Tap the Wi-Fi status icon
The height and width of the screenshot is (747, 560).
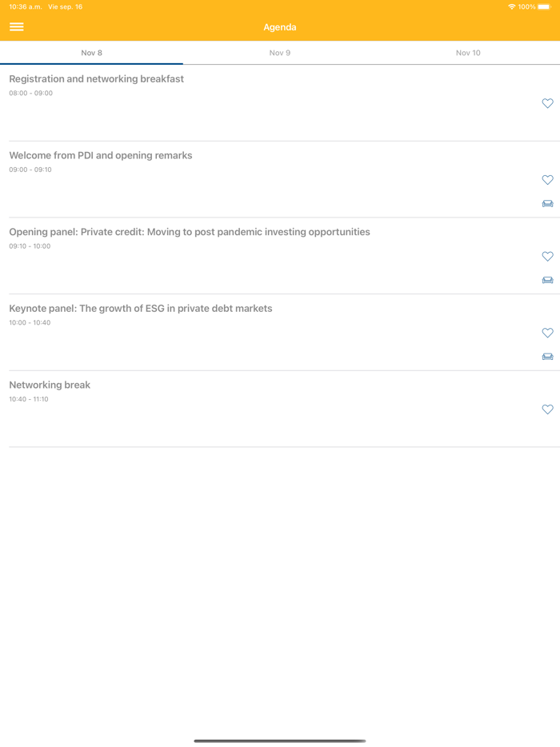coord(511,6)
